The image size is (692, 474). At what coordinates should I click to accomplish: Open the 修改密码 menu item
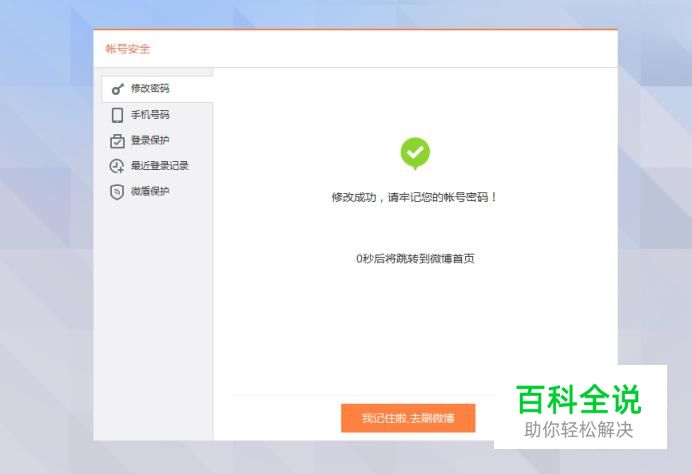[158, 89]
